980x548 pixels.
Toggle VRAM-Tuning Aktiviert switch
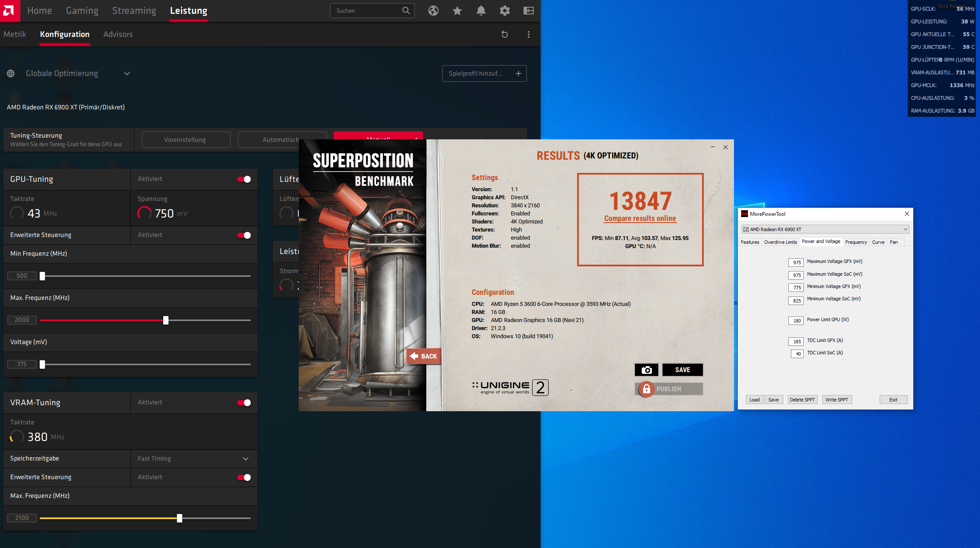(x=244, y=403)
